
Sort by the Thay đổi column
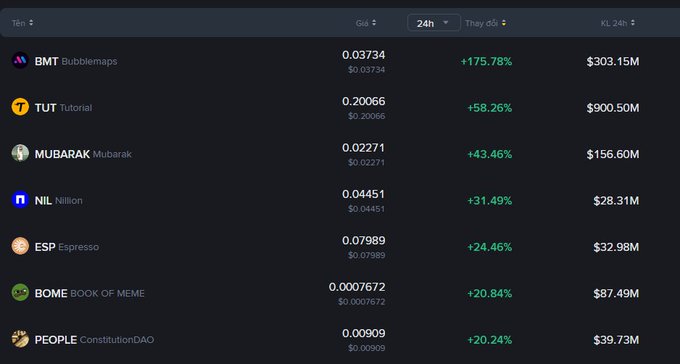click(486, 23)
